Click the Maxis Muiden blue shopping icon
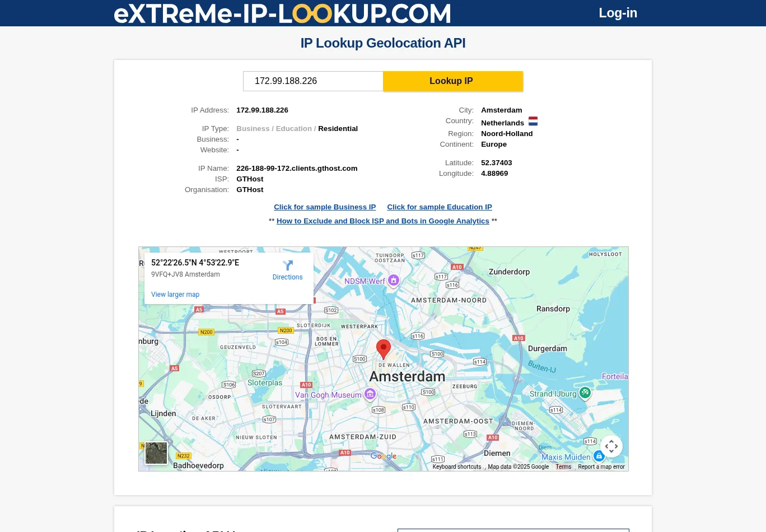The image size is (766, 532). click(x=599, y=456)
